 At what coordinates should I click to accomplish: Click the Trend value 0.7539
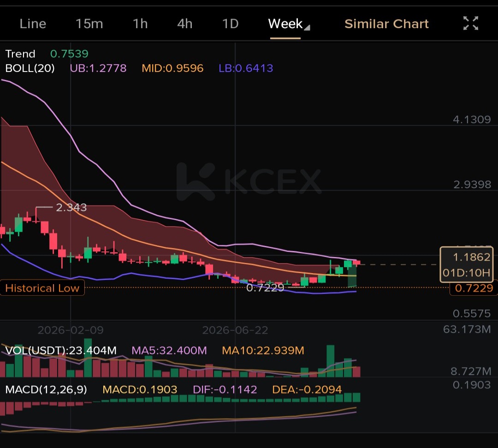[x=69, y=54]
